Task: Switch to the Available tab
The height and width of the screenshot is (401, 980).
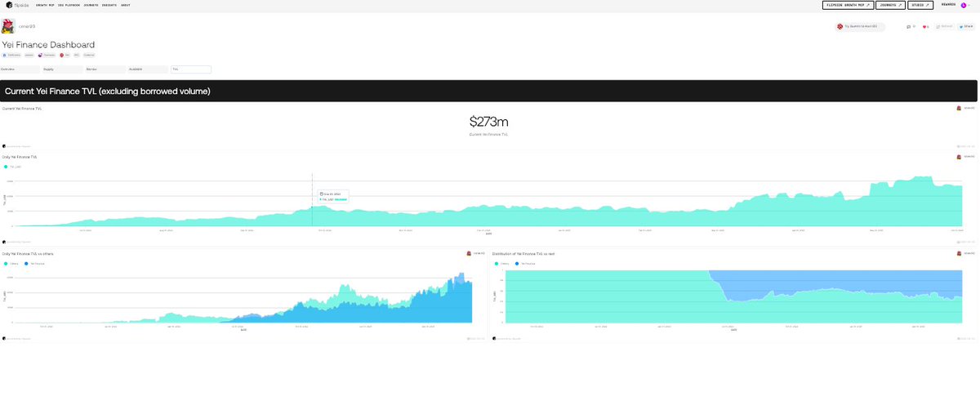Action: point(148,69)
